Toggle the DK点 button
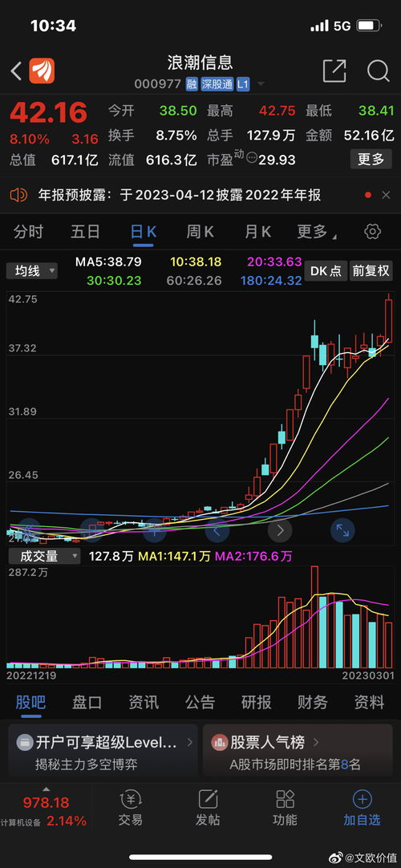This screenshot has width=401, height=868. pyautogui.click(x=326, y=270)
